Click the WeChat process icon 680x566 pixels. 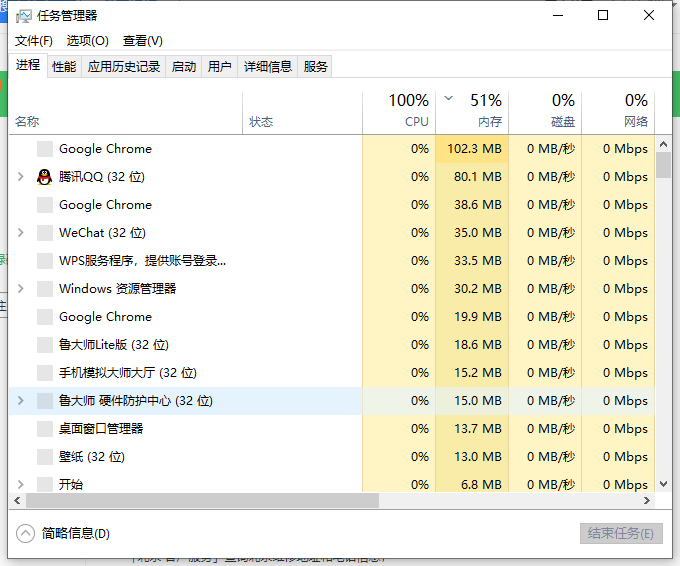(x=44, y=233)
